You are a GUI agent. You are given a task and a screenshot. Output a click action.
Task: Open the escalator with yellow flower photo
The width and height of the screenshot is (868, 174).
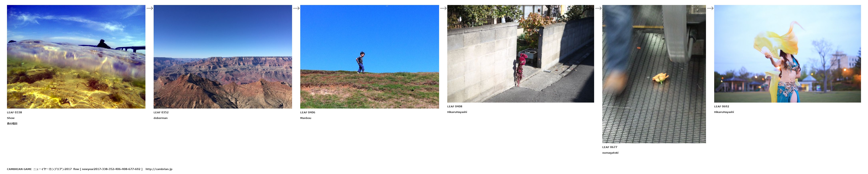[654, 74]
